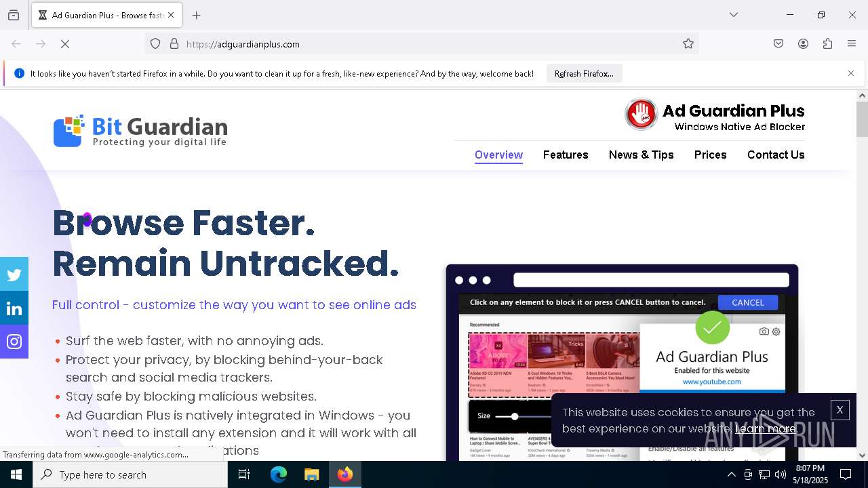Image resolution: width=868 pixels, height=488 pixels.
Task: Dismiss the Firefox refresh notification bar
Action: coord(851,73)
